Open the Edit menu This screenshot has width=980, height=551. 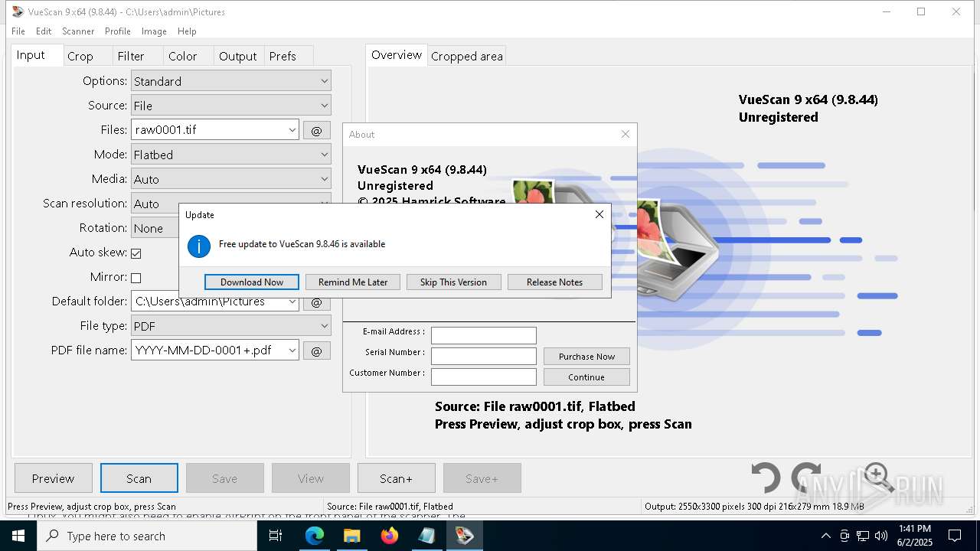click(x=44, y=31)
